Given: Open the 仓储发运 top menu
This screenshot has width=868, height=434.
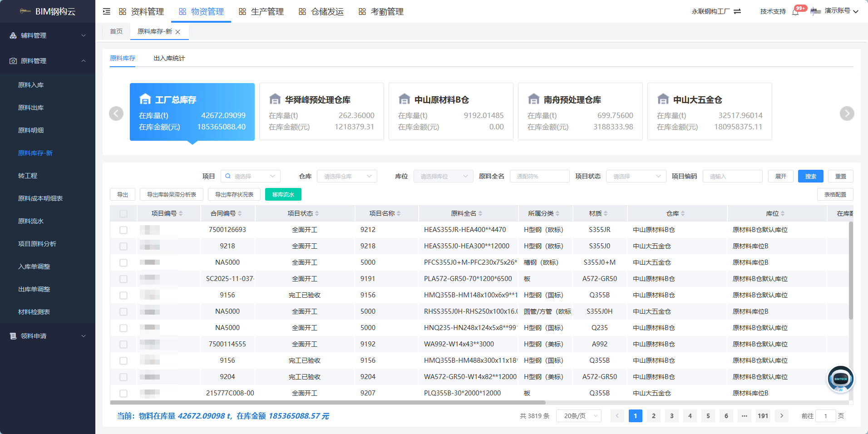Looking at the screenshot, I should click(x=321, y=12).
